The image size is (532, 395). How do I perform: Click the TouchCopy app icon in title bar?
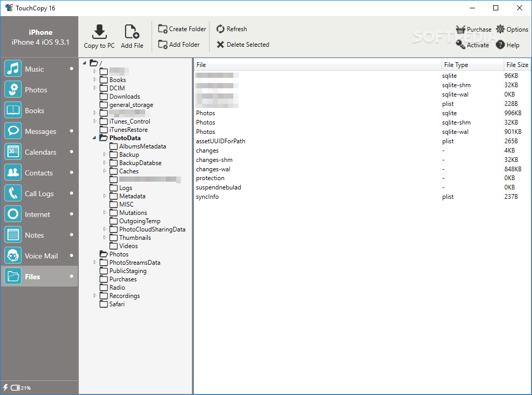(x=8, y=8)
